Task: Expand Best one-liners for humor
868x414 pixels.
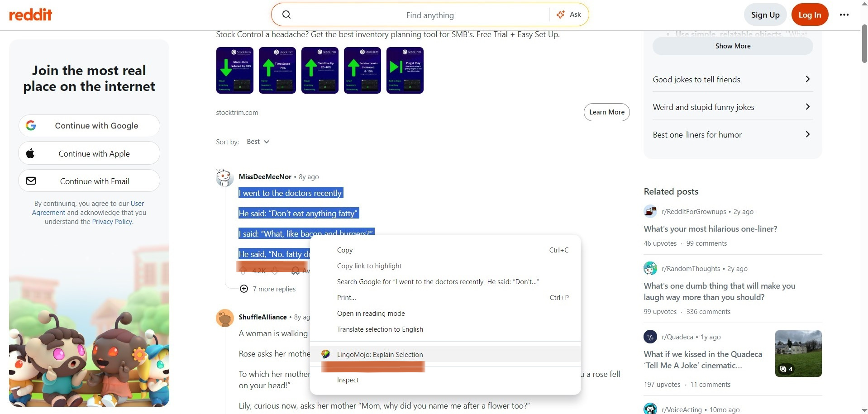Action: tap(733, 135)
